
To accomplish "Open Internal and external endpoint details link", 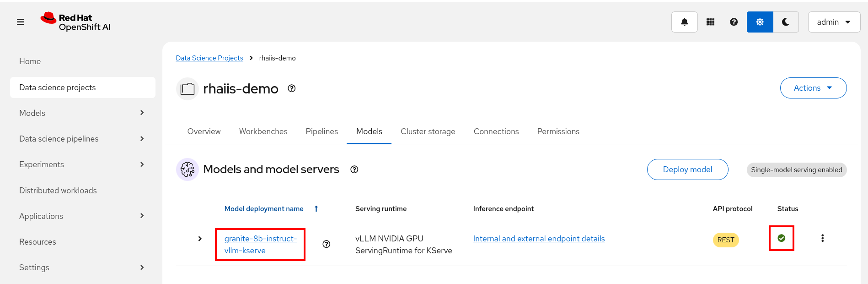I will (539, 239).
